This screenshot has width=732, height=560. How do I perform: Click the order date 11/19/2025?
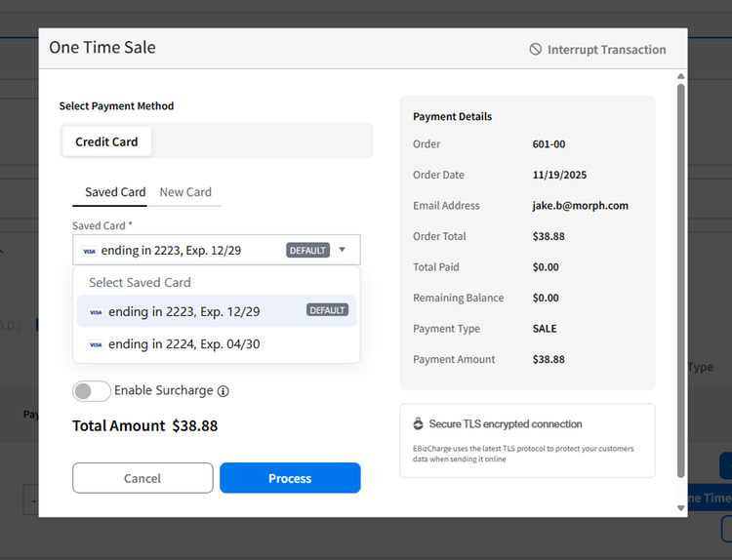559,175
